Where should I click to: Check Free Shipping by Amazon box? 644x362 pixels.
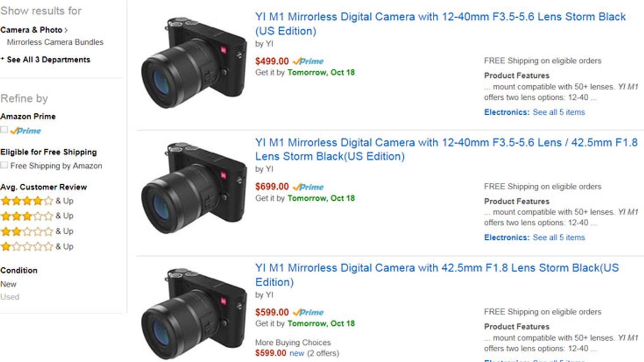click(x=4, y=165)
